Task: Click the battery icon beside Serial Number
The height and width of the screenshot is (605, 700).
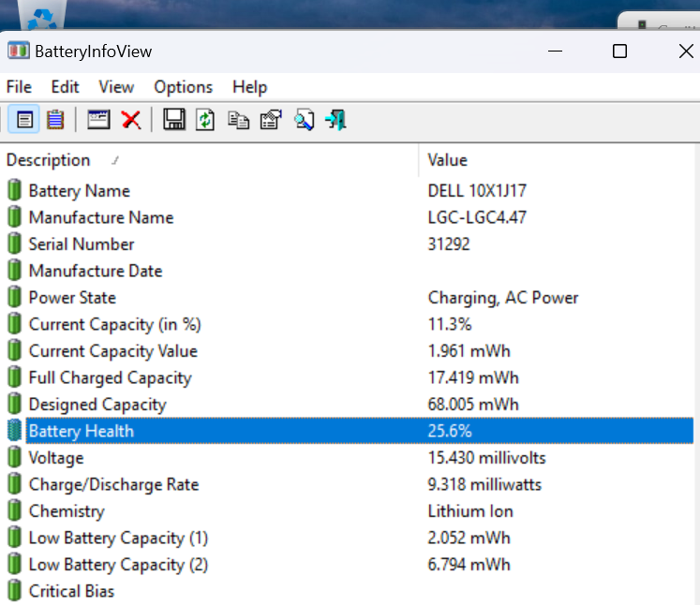Action: (x=14, y=243)
